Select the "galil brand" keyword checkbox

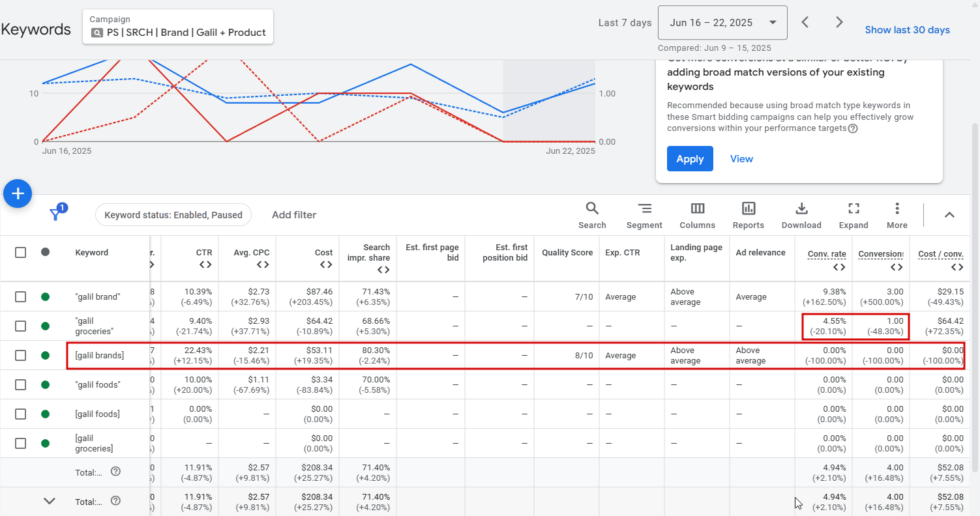(21, 296)
